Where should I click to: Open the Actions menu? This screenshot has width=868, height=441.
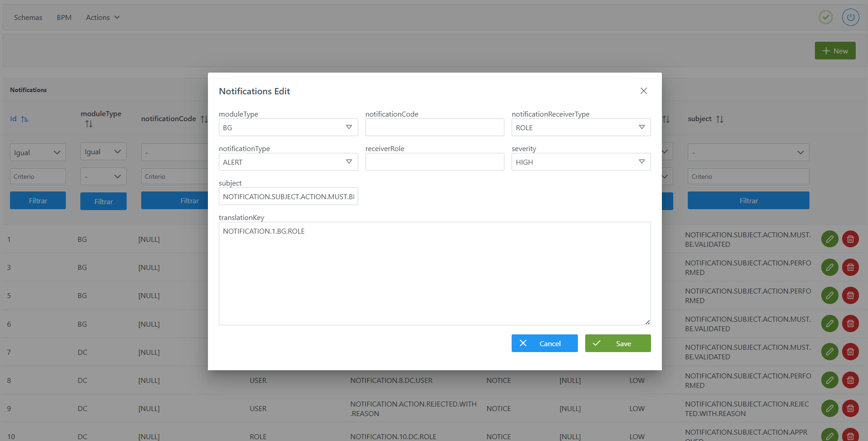(103, 18)
